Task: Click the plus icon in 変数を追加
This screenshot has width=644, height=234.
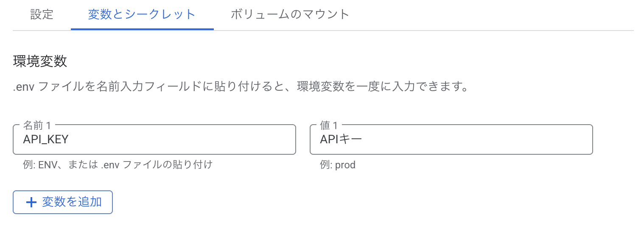Action: 32,202
